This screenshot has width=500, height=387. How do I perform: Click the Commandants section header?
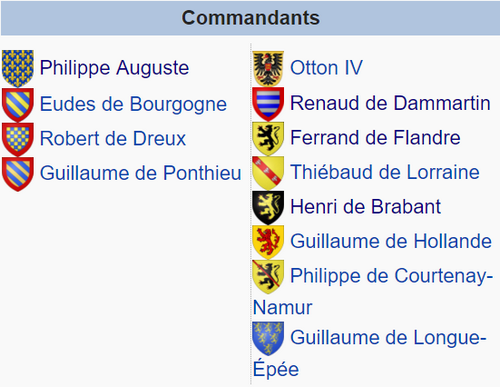pos(250,18)
